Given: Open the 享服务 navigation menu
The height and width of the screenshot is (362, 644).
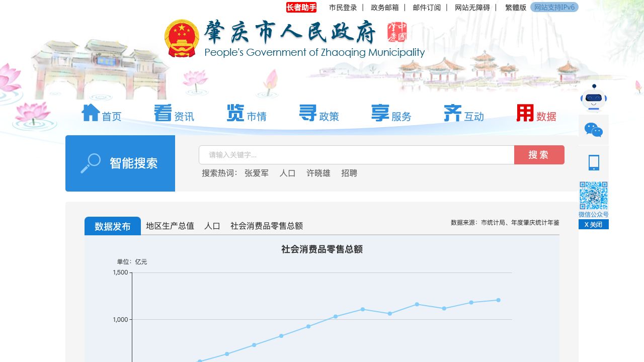Looking at the screenshot, I should 391,113.
